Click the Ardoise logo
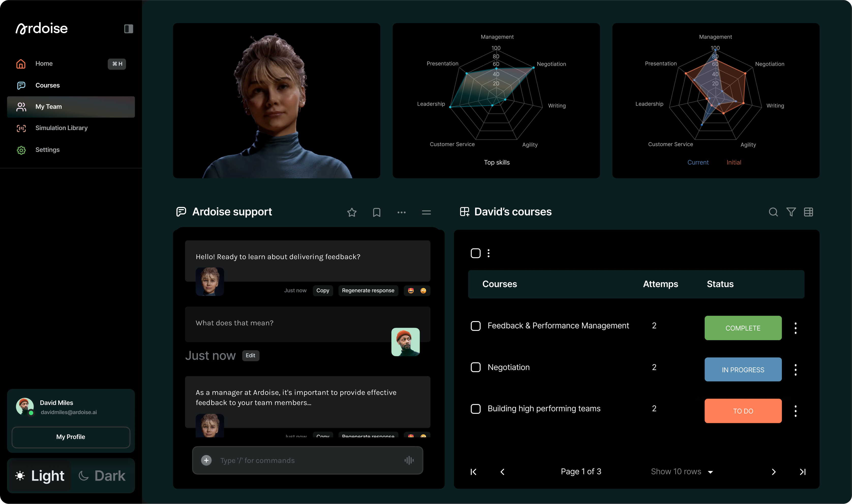Viewport: 852px width, 504px height. click(x=41, y=28)
